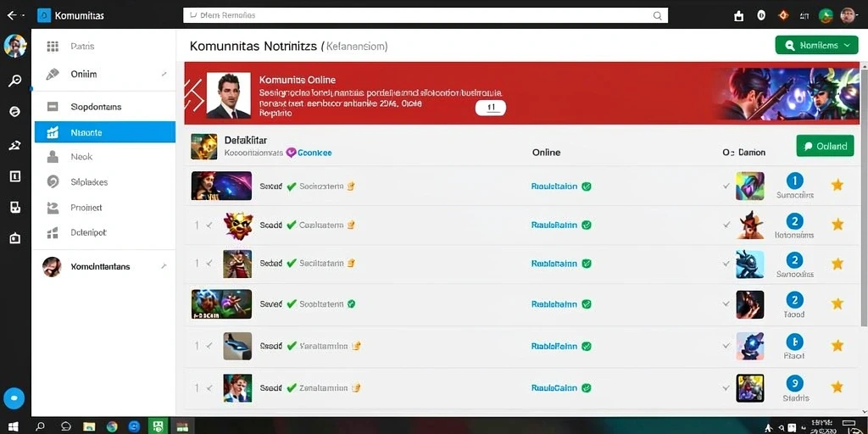Expand Komdntiantans in the sidebar
Image resolution: width=868 pixels, height=434 pixels.
[104, 266]
